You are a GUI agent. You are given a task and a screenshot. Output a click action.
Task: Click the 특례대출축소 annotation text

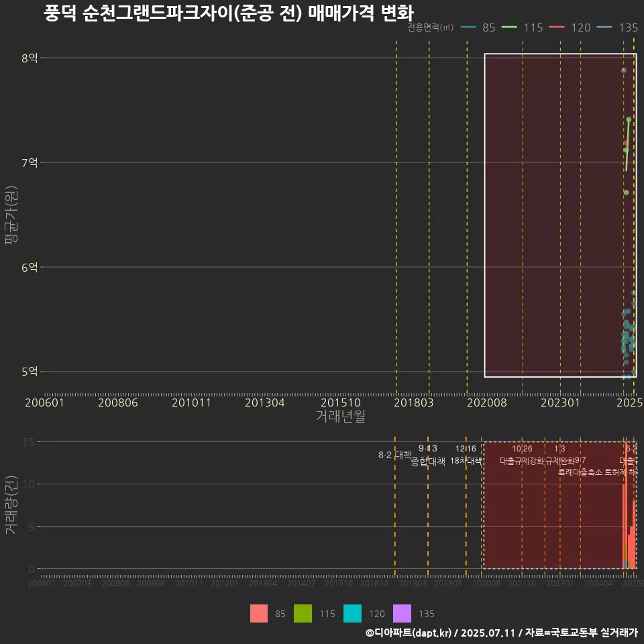coord(581,472)
